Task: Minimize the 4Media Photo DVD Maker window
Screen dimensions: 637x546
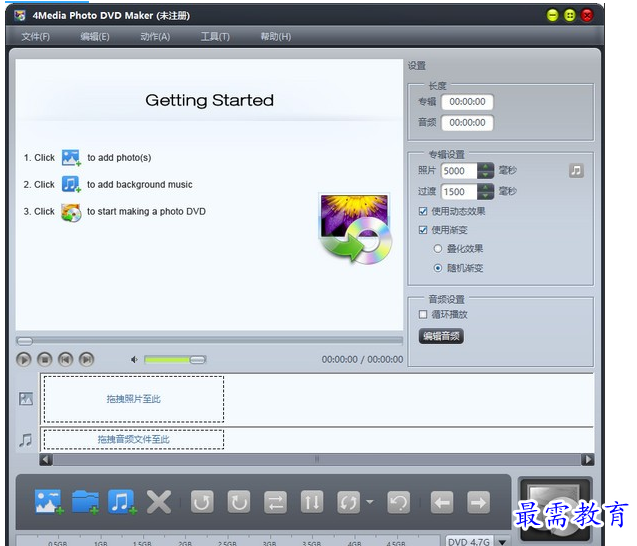Action: [x=552, y=15]
